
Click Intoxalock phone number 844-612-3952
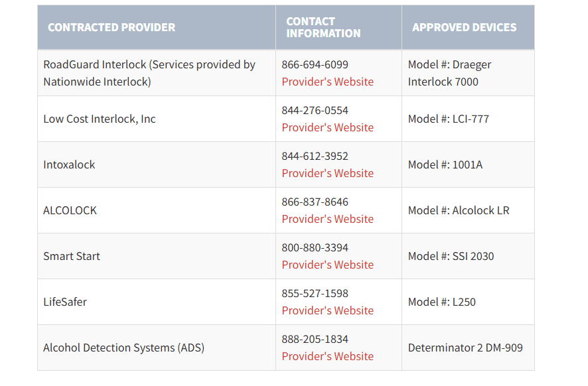tap(315, 156)
